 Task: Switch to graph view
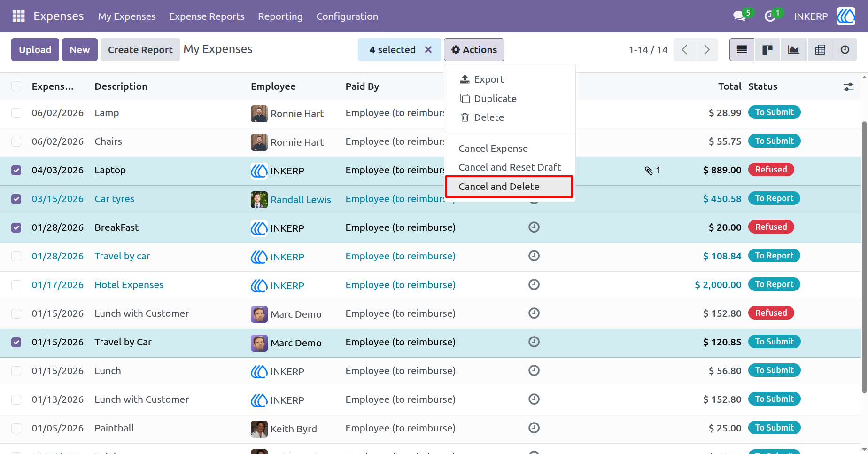point(794,49)
